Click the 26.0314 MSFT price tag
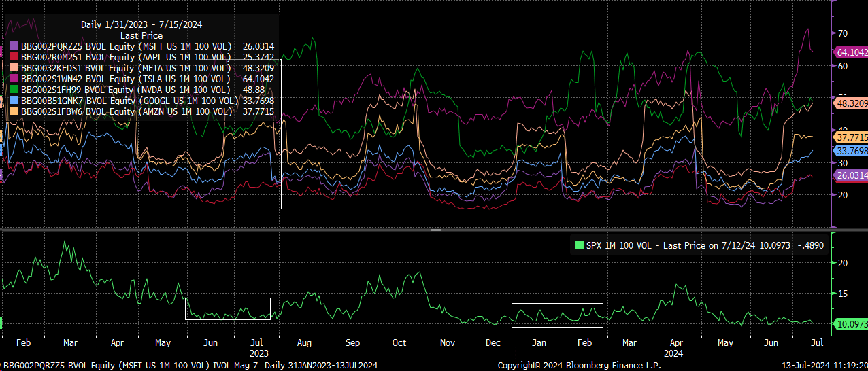The width and height of the screenshot is (868, 371). point(850,175)
